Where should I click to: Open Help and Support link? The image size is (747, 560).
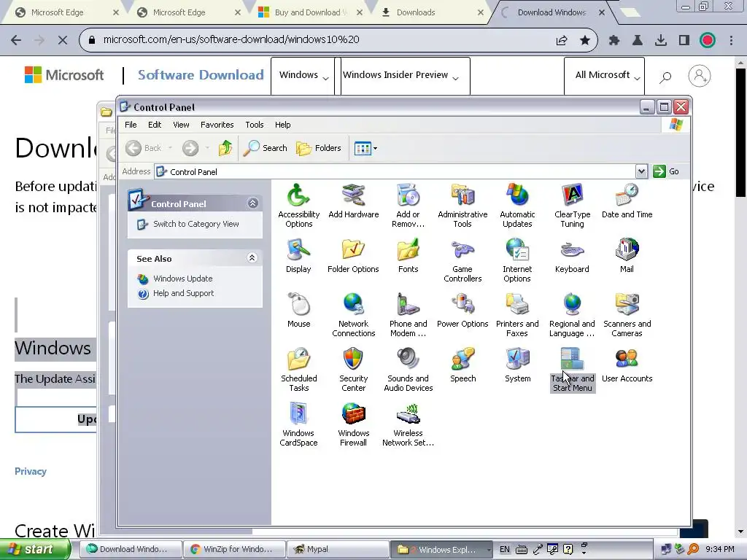pyautogui.click(x=183, y=293)
